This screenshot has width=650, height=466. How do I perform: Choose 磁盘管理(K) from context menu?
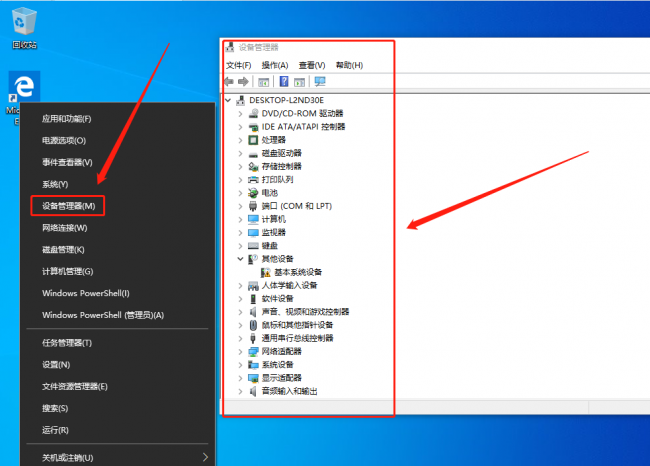(x=63, y=250)
